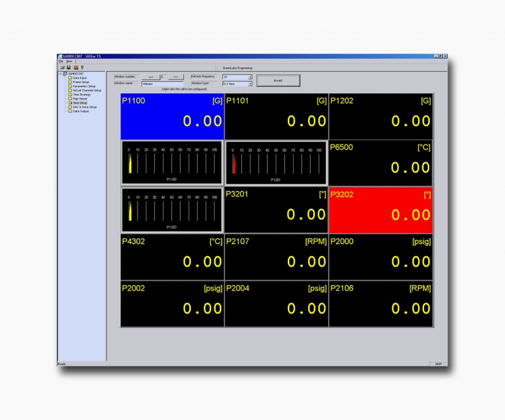
Task: Open the View menu
Action: (69, 61)
